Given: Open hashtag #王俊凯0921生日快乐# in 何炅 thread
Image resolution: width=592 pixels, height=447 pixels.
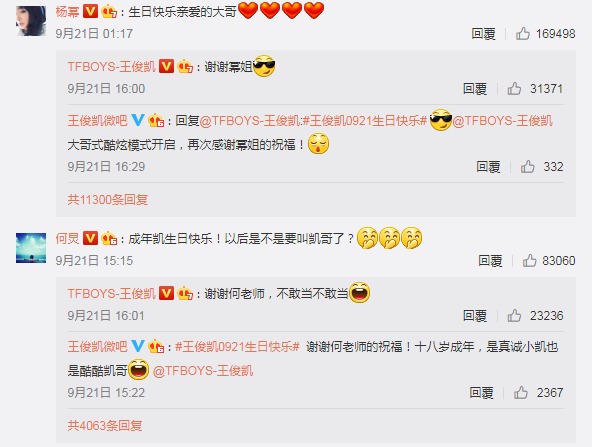Looking at the screenshot, I should (x=237, y=347).
